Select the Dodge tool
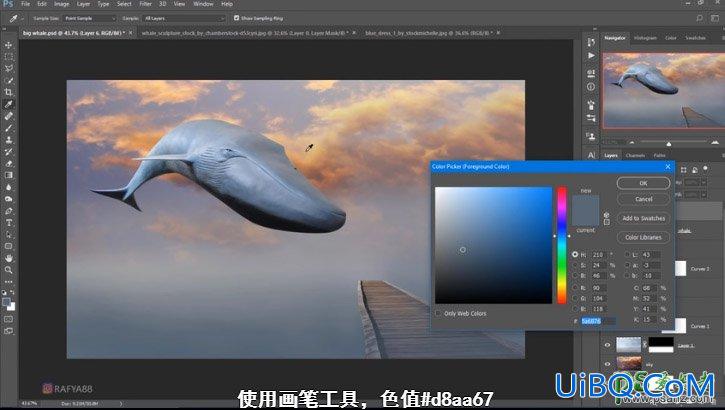The image size is (725, 410). [x=8, y=199]
